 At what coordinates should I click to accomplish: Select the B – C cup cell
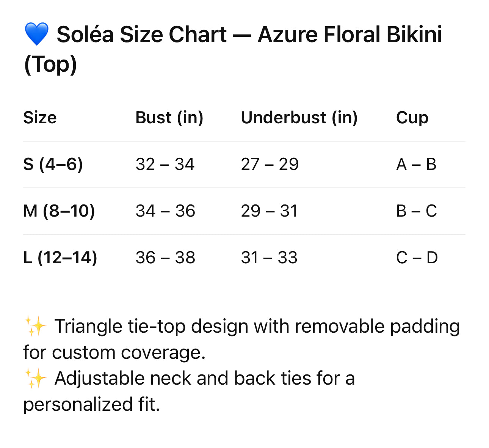point(416,211)
